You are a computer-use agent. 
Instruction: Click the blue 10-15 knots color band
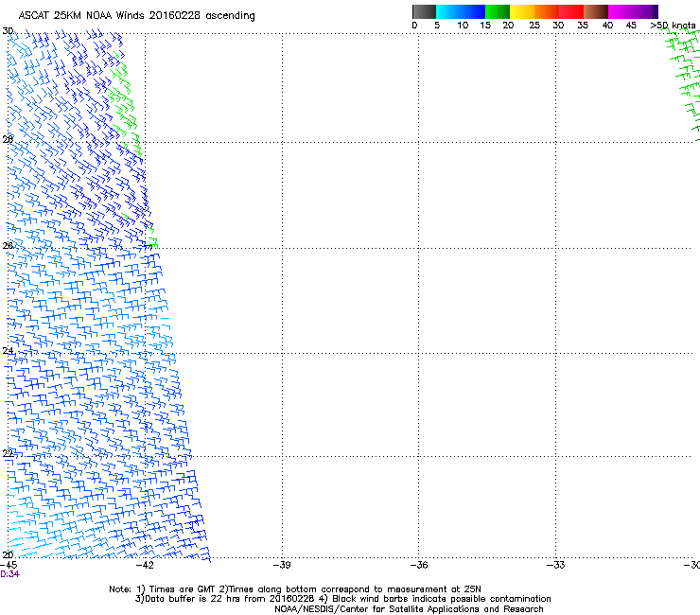tap(473, 11)
